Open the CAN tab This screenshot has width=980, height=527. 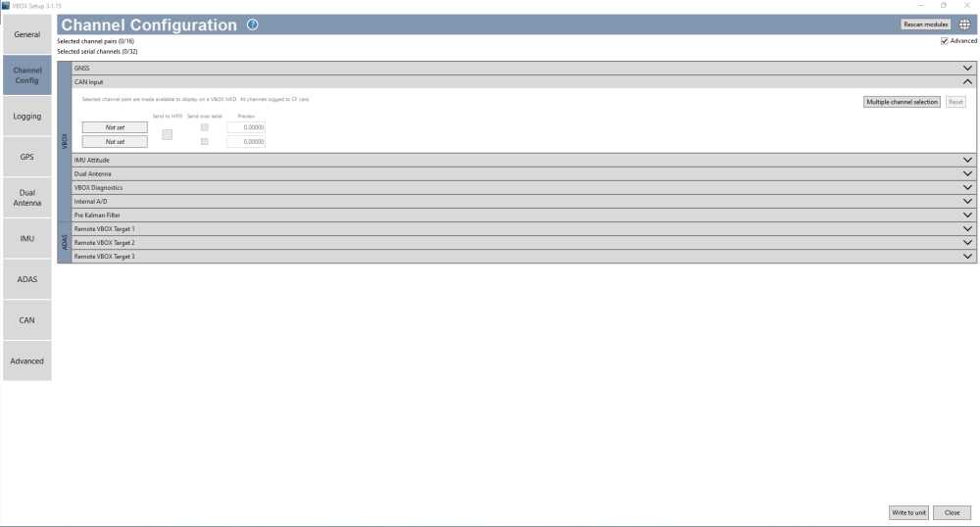[x=26, y=320]
